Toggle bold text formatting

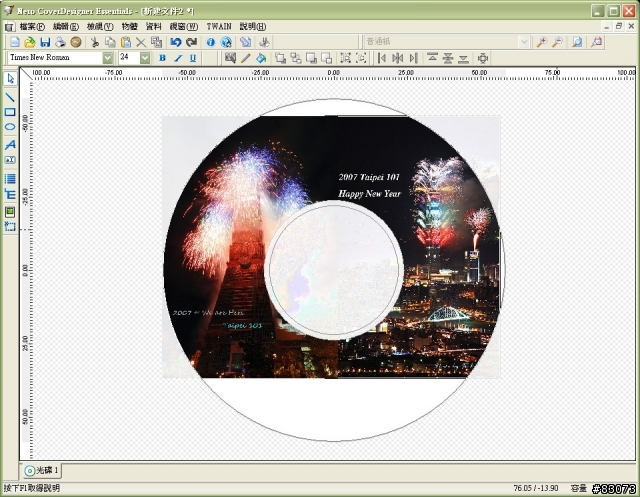tap(162, 58)
